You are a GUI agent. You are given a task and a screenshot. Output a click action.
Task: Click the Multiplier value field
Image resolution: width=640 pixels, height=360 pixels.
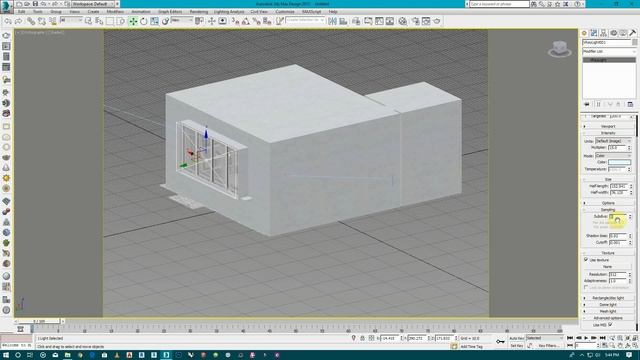617,147
